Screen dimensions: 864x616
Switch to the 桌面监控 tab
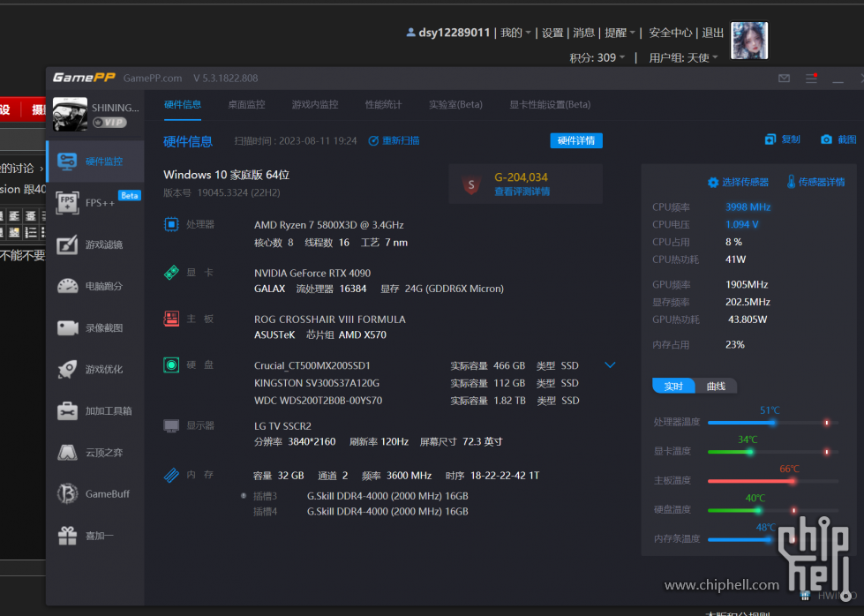pyautogui.click(x=246, y=105)
